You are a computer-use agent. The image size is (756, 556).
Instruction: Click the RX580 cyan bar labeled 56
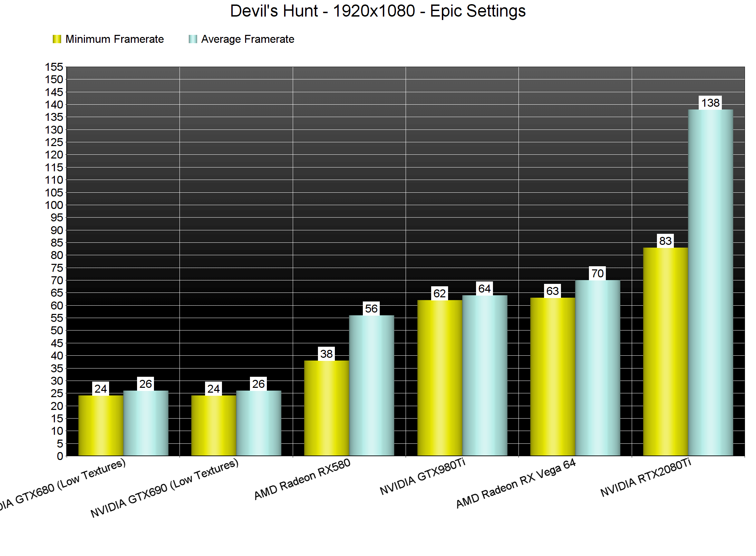pos(371,385)
